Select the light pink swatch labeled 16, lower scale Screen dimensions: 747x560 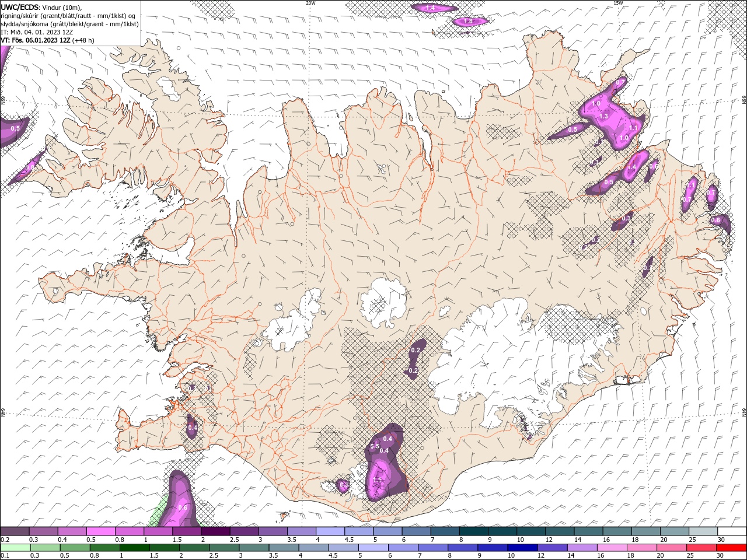(612, 548)
